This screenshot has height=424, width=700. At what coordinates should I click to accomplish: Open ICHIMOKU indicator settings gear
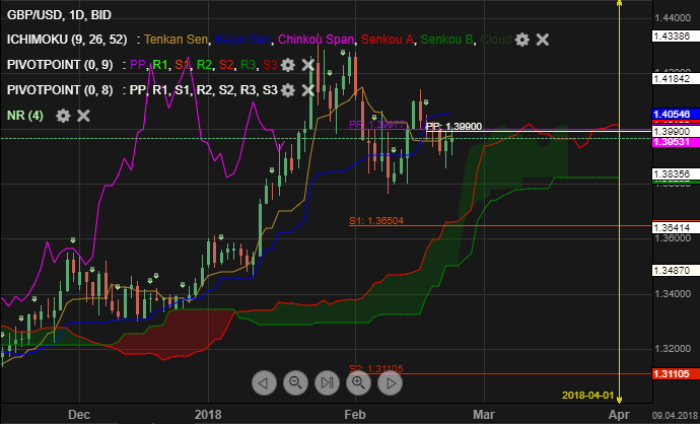[x=521, y=39]
